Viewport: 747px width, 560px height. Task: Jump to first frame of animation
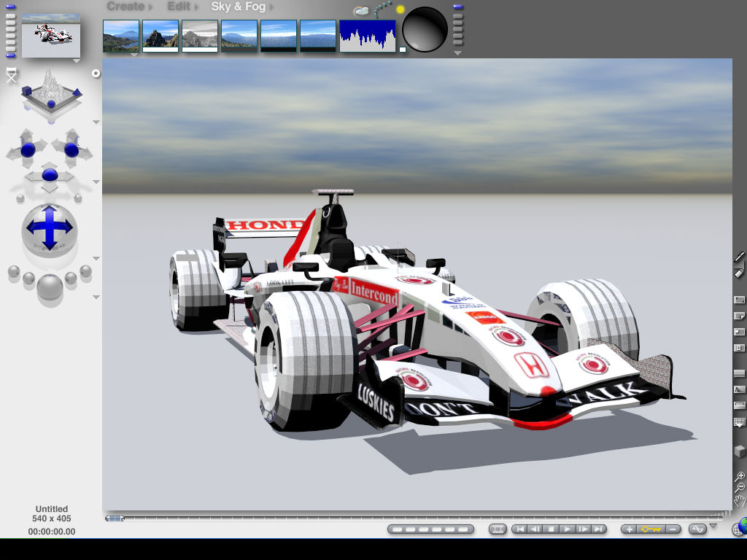519,529
